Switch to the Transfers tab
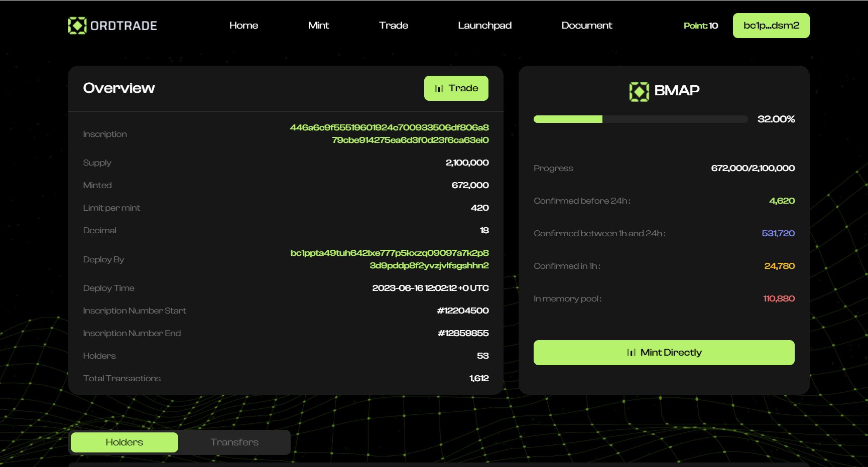868x467 pixels. 234,442
